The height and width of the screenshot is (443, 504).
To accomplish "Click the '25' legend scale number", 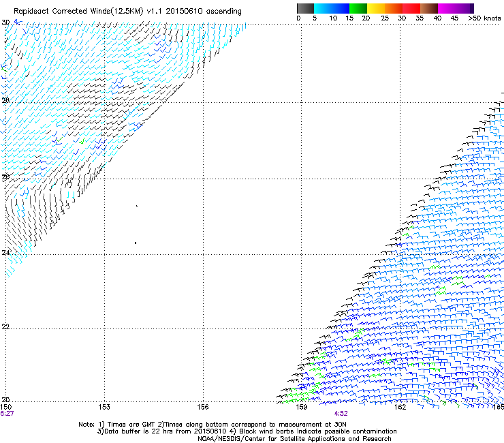I will coord(385,18).
